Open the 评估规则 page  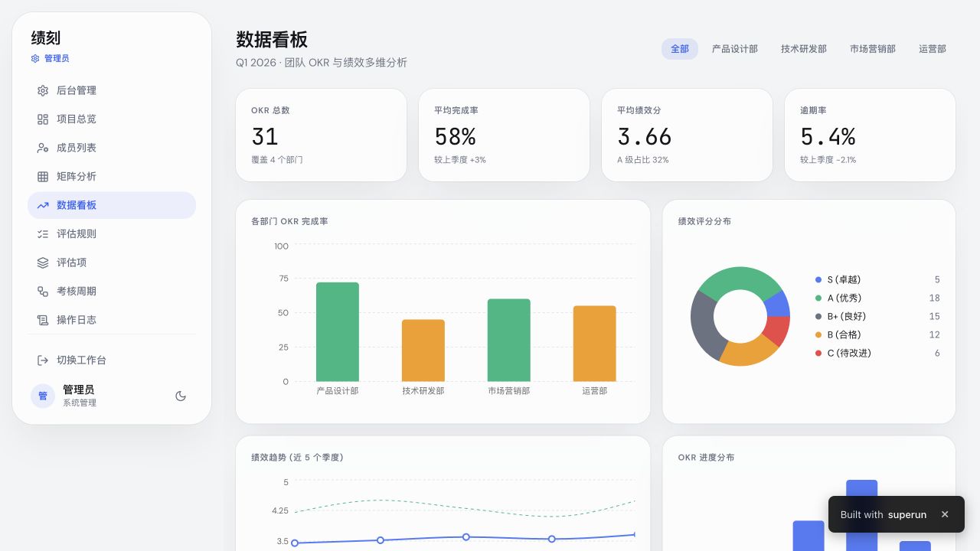point(112,234)
